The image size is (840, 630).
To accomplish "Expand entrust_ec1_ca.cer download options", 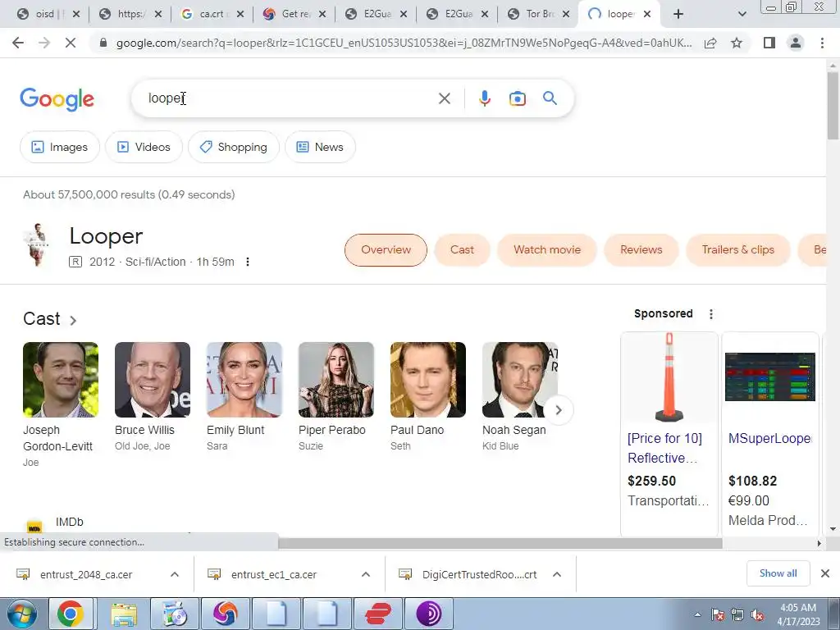I will (x=366, y=574).
